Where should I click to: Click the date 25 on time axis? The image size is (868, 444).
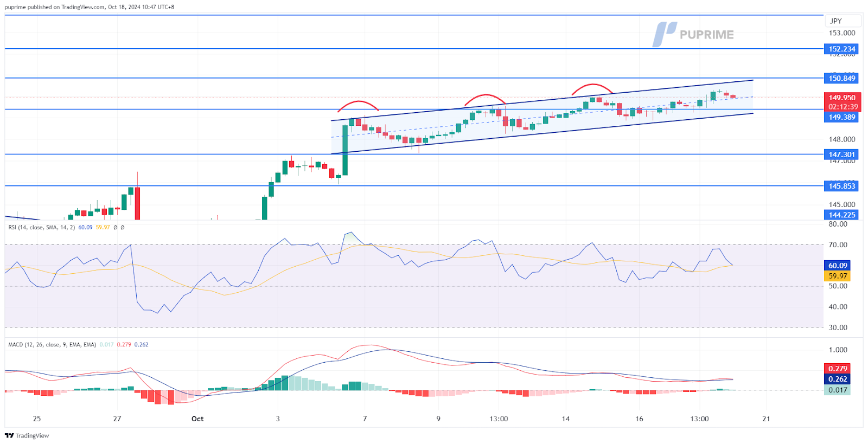37,419
